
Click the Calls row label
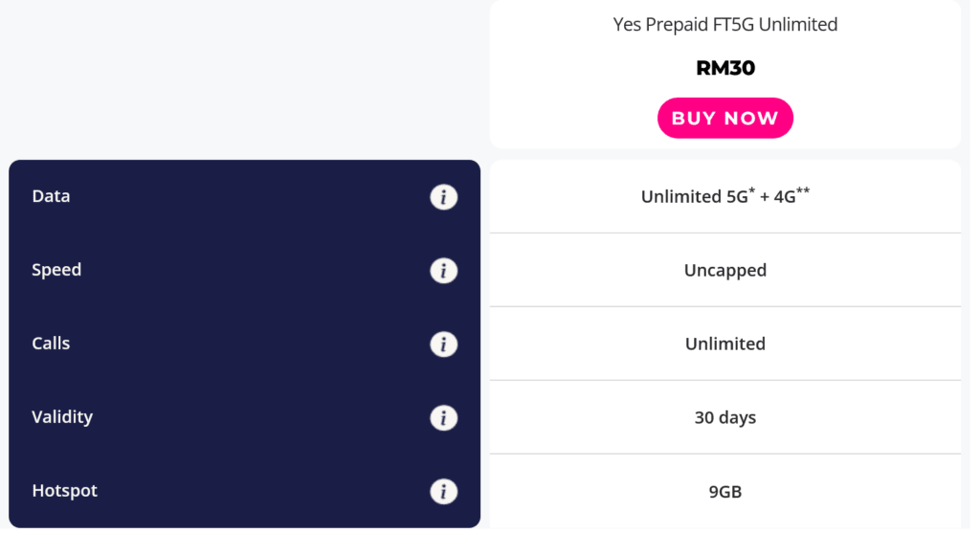click(x=51, y=344)
